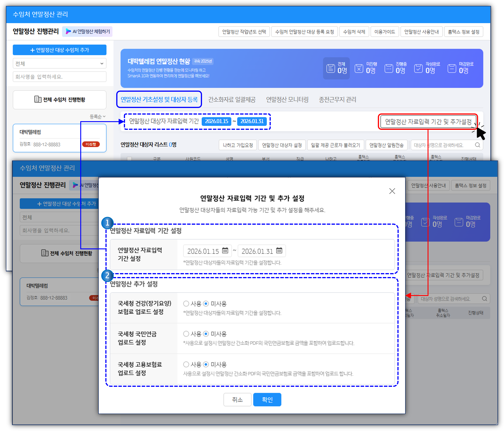Screen dimensions: 504x431
Task: Click the 진행중 0명 status icon in the upper window's banner
Action: pos(389,68)
